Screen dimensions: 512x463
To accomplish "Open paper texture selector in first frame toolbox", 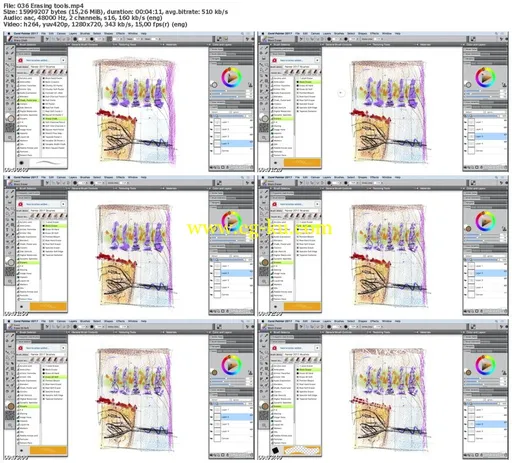I will (10, 127).
